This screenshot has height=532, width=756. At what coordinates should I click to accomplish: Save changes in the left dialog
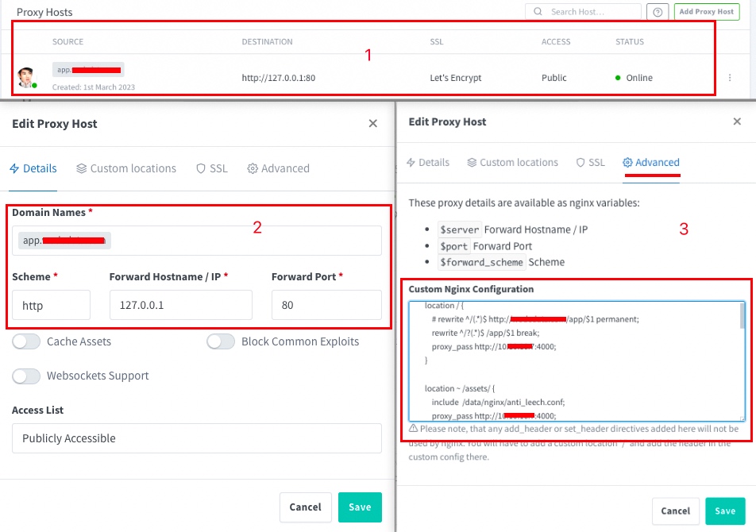pyautogui.click(x=360, y=507)
